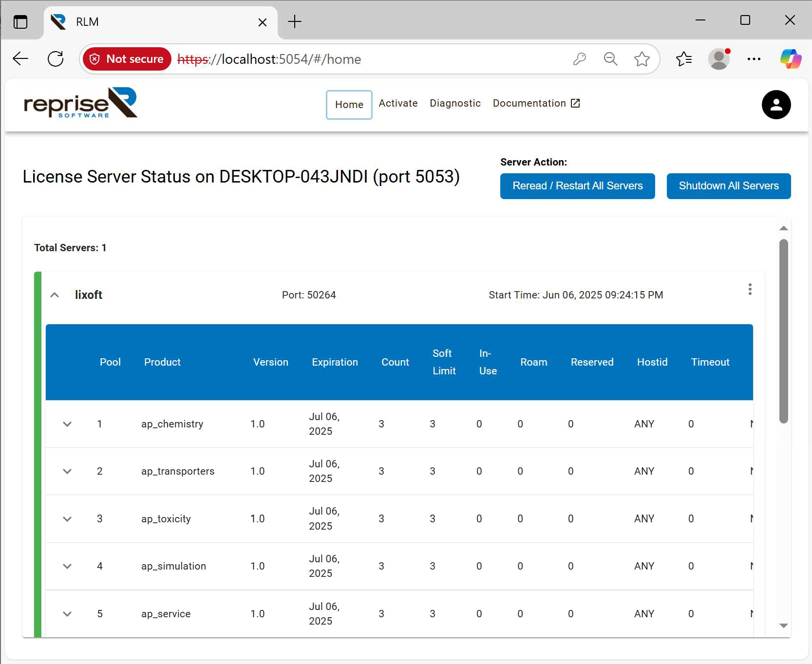
Task: Collapse the lixoft server section
Action: coord(55,295)
